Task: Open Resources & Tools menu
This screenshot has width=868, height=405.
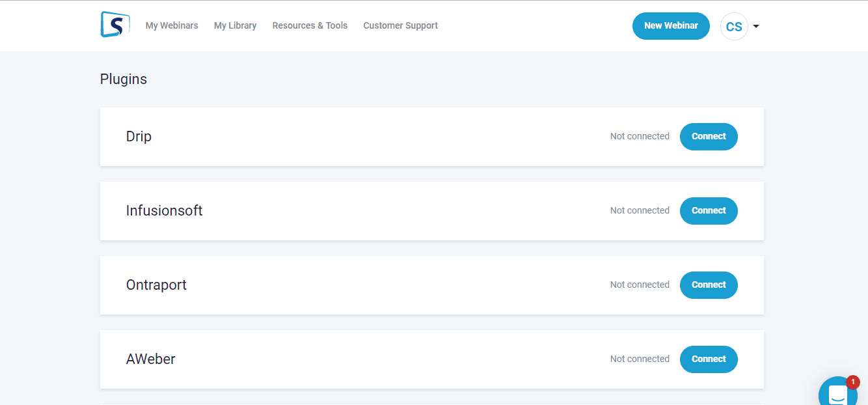Action: click(x=310, y=25)
